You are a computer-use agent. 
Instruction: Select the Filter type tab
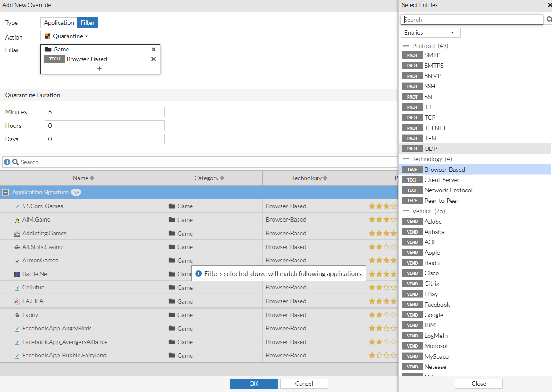tap(87, 22)
